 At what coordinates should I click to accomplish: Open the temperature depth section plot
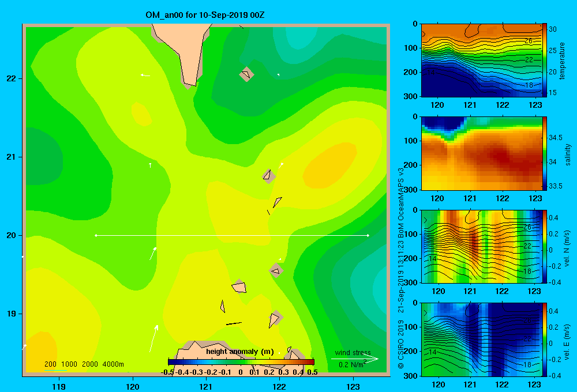481,61
